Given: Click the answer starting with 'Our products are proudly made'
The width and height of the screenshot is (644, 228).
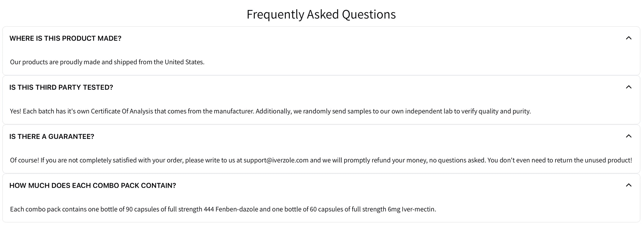Looking at the screenshot, I should click(107, 62).
